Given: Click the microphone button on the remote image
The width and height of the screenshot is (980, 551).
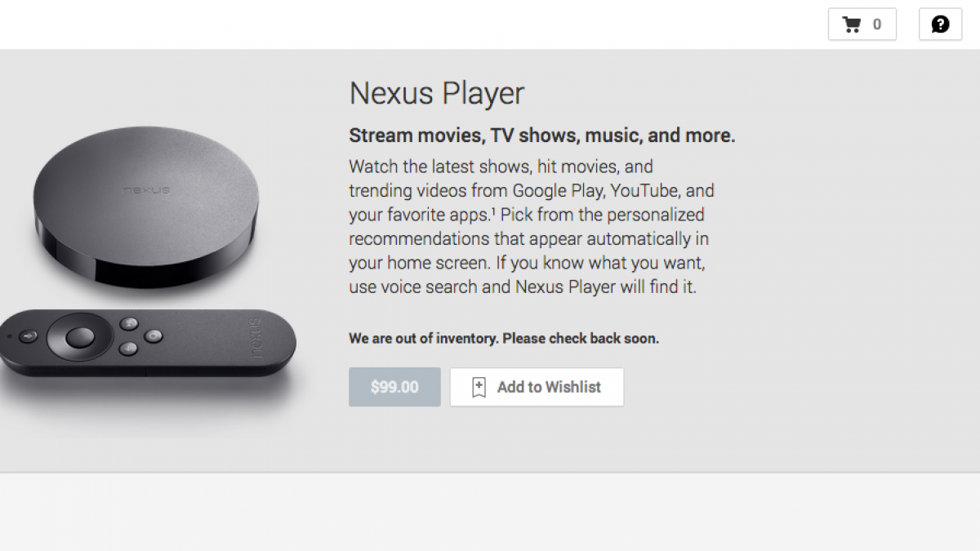Looking at the screenshot, I should tap(29, 335).
